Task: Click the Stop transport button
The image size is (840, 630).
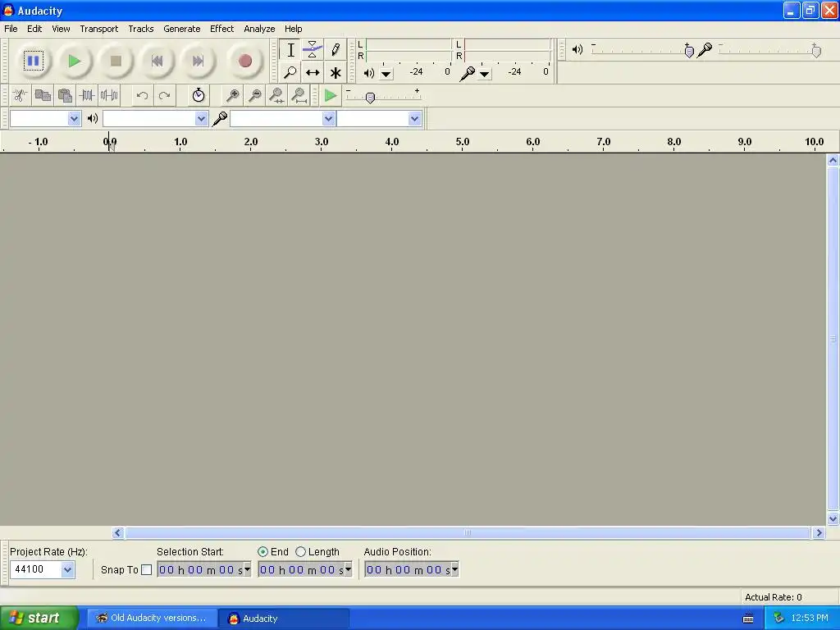Action: [x=116, y=61]
